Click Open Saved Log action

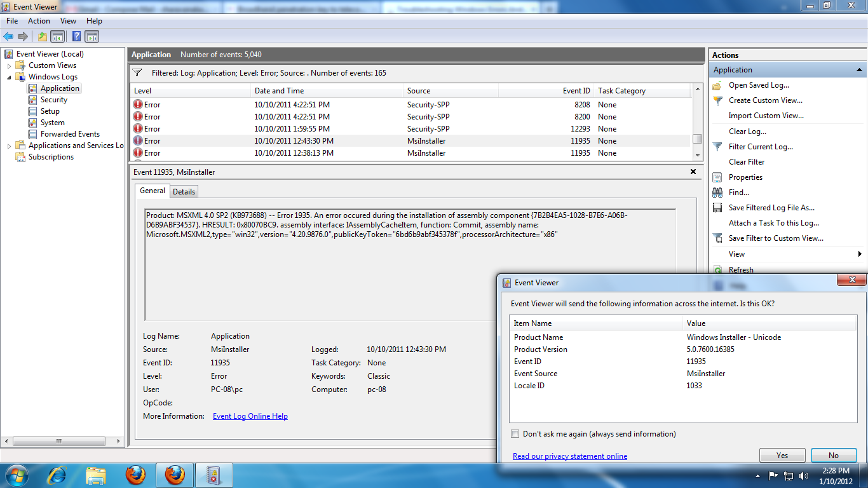[759, 85]
